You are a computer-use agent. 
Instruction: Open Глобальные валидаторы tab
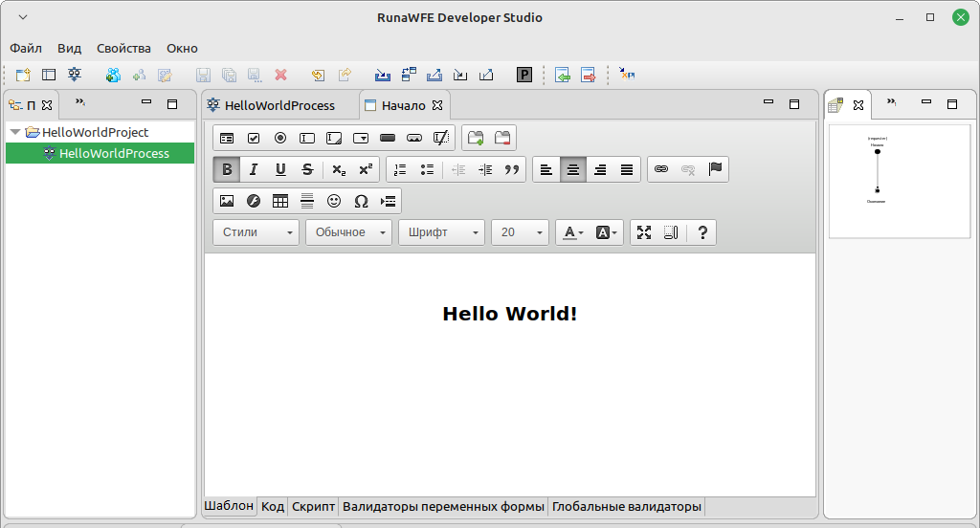[626, 507]
